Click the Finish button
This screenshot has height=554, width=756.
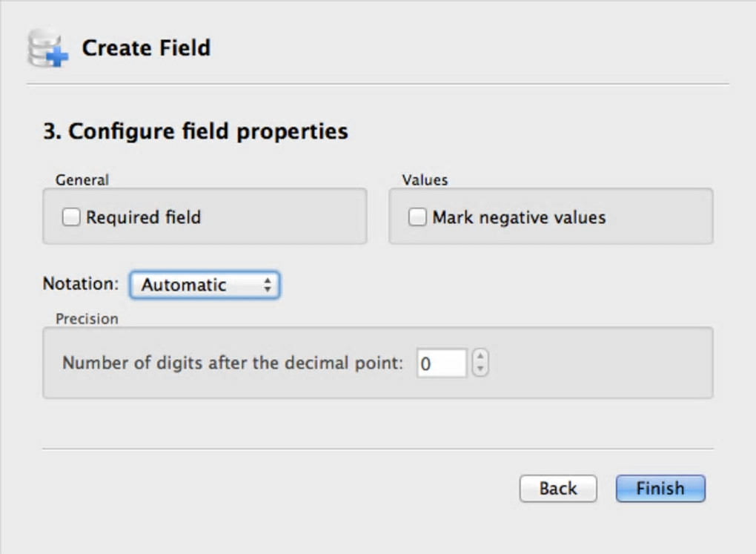click(660, 488)
